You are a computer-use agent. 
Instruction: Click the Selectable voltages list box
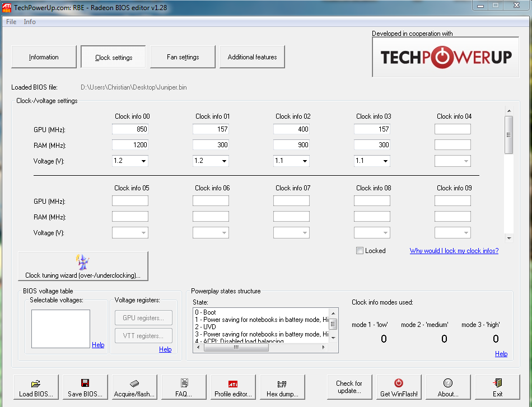[60, 329]
